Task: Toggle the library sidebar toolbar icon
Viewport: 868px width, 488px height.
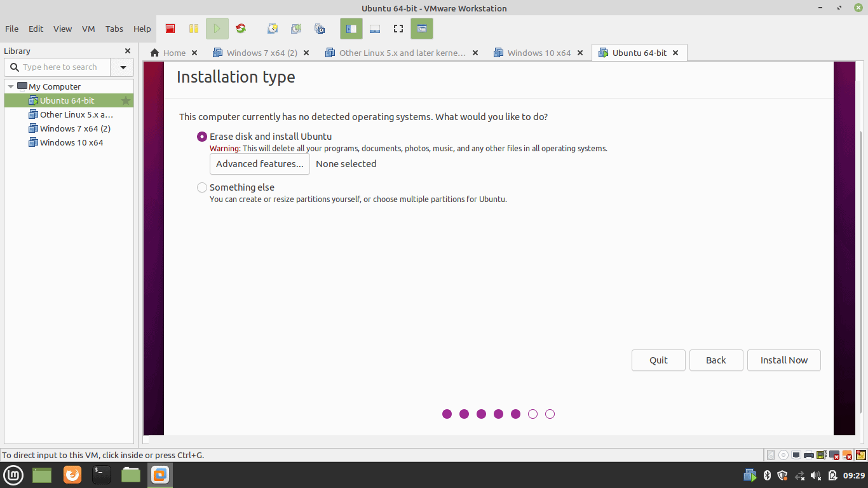Action: pos(351,29)
